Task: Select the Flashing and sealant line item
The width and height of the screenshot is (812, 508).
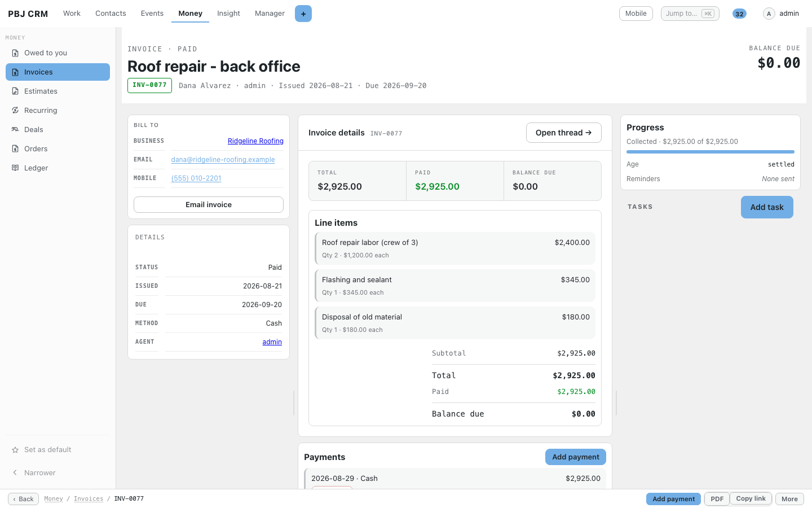Action: 455,286
